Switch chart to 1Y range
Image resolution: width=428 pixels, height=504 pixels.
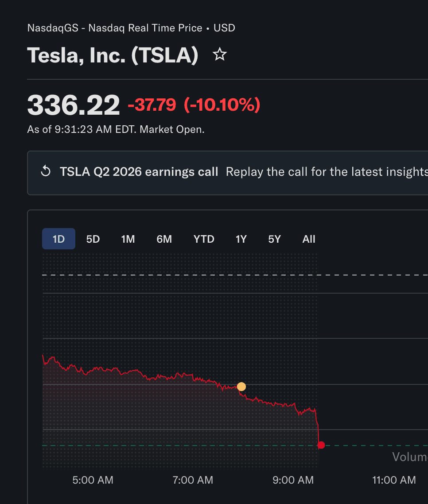pos(241,239)
